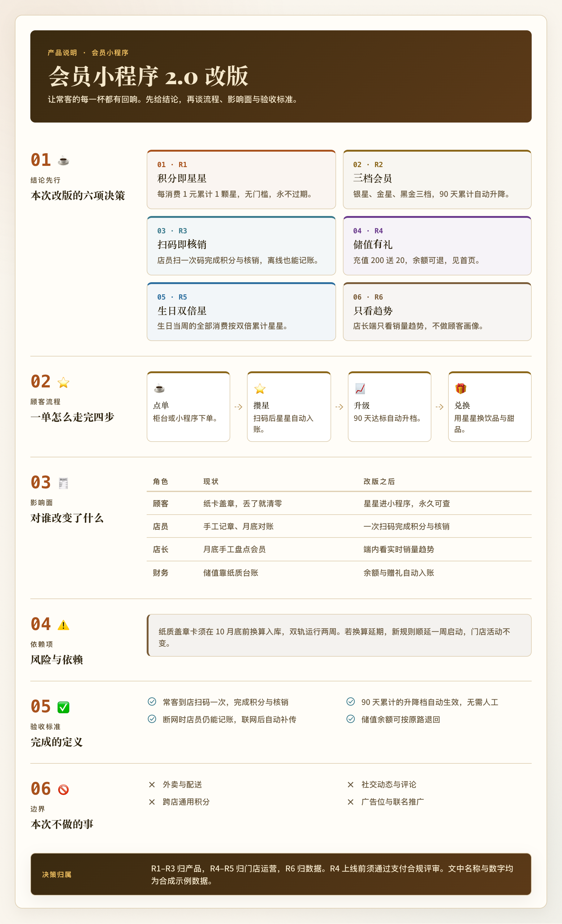Select the 店员 row label in the table
Viewport: 562px width, 924px height.
point(161,526)
